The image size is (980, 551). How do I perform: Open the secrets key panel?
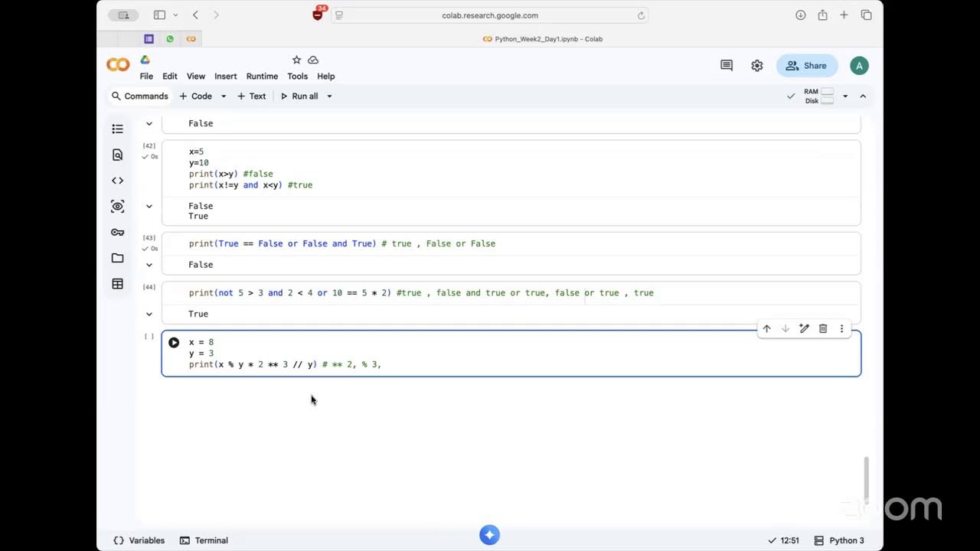pos(117,232)
